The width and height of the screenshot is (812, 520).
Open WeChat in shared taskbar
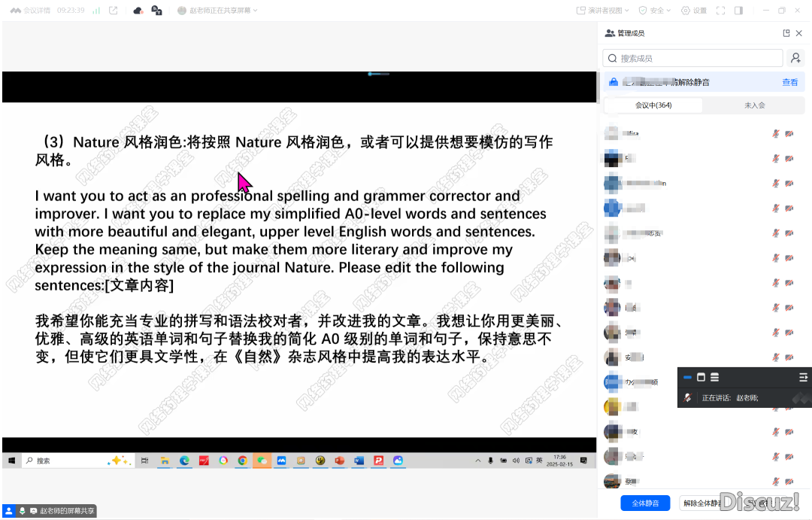(262, 461)
